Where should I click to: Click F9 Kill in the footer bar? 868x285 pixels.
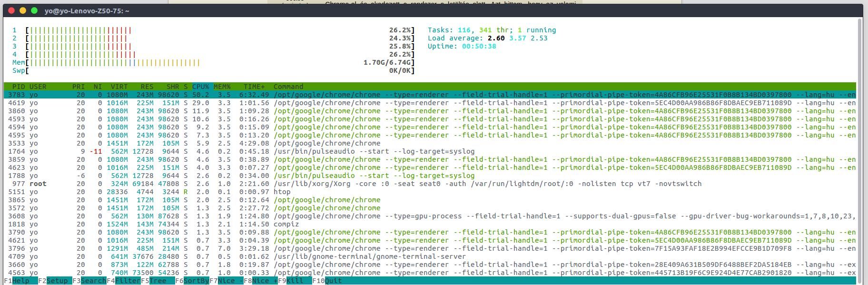pos(295,281)
